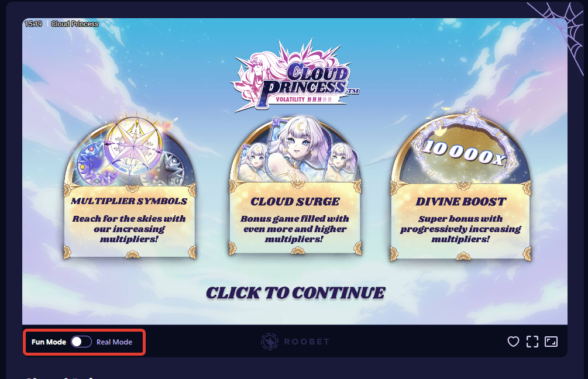
Task: Select the Fun Mode label
Action: click(x=49, y=342)
